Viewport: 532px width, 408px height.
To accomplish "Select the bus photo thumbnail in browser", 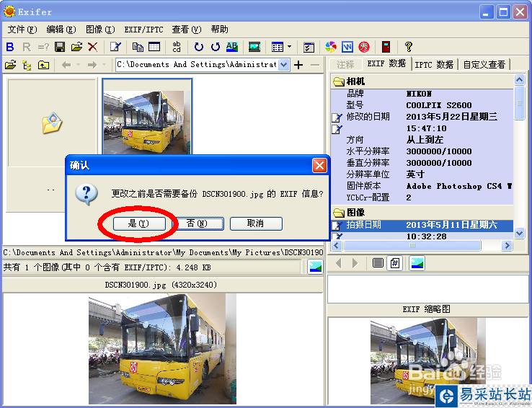I will click(147, 117).
